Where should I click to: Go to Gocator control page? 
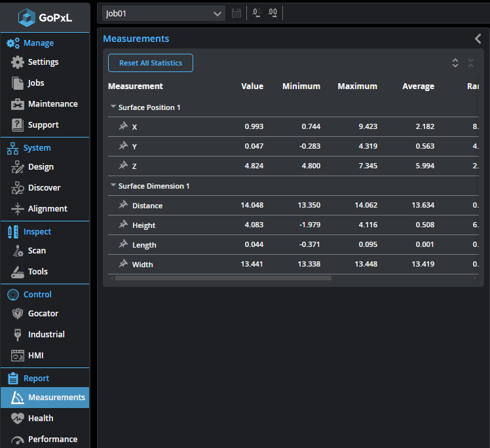tap(43, 313)
